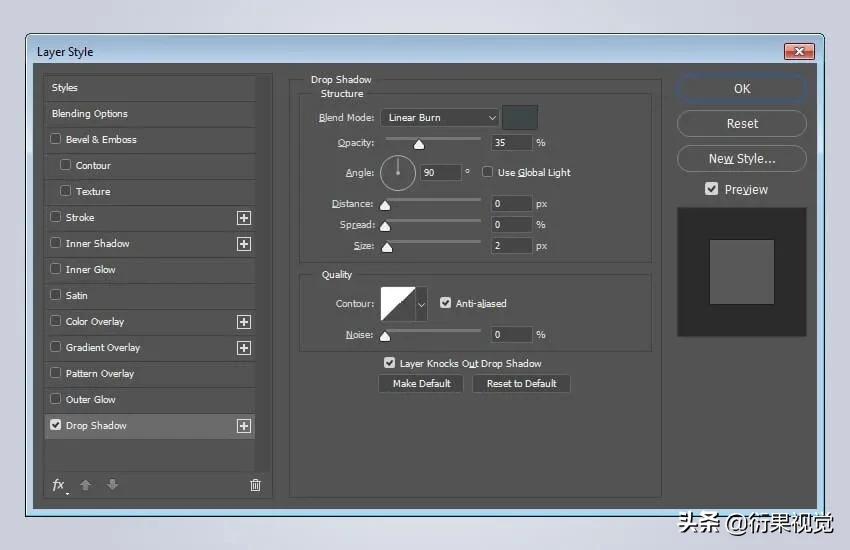The height and width of the screenshot is (550, 850).
Task: Turn on Inner Shadow checkbox
Action: point(55,243)
